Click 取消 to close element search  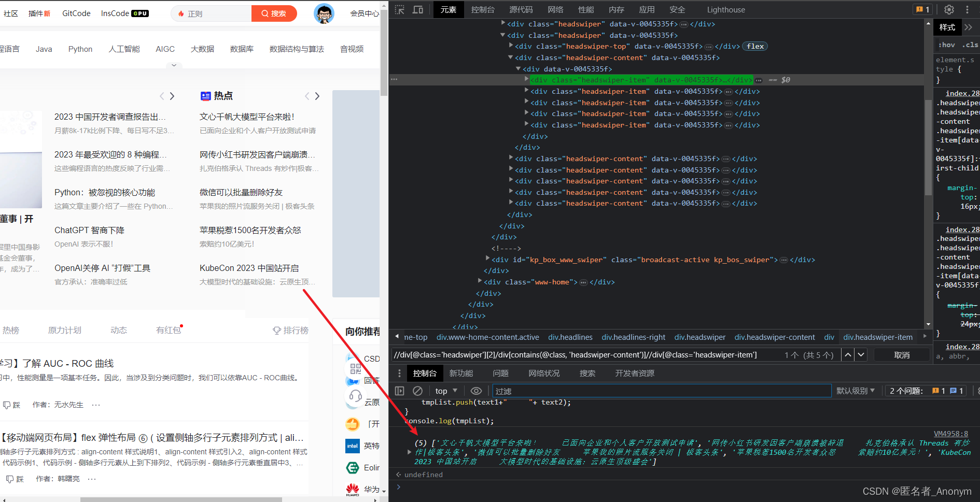(902, 355)
